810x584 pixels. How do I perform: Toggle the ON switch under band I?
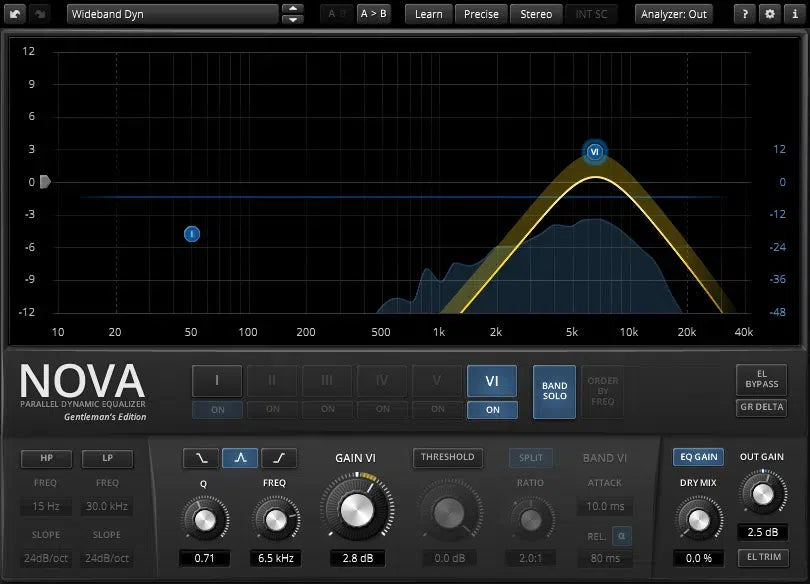point(217,409)
